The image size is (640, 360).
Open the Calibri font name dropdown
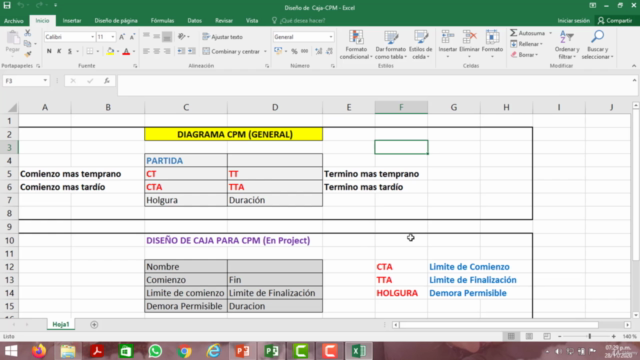coord(92,37)
